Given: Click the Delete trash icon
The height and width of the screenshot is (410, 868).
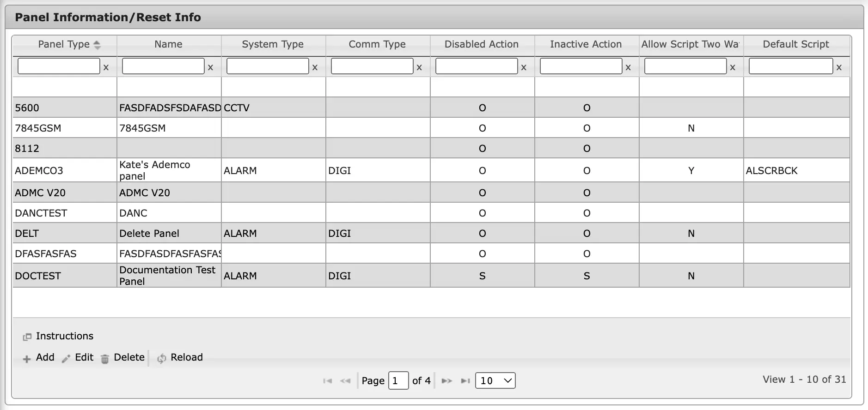Looking at the screenshot, I should click(x=105, y=359).
